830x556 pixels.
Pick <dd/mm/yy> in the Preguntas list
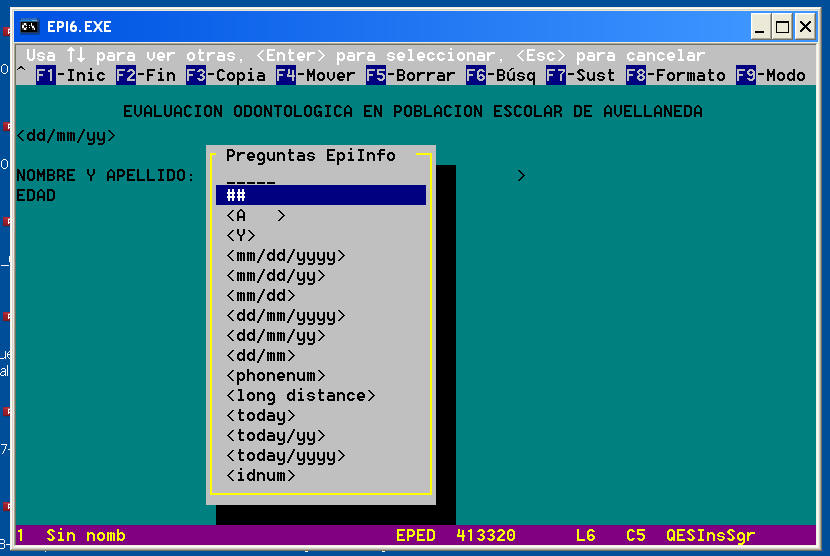point(276,336)
